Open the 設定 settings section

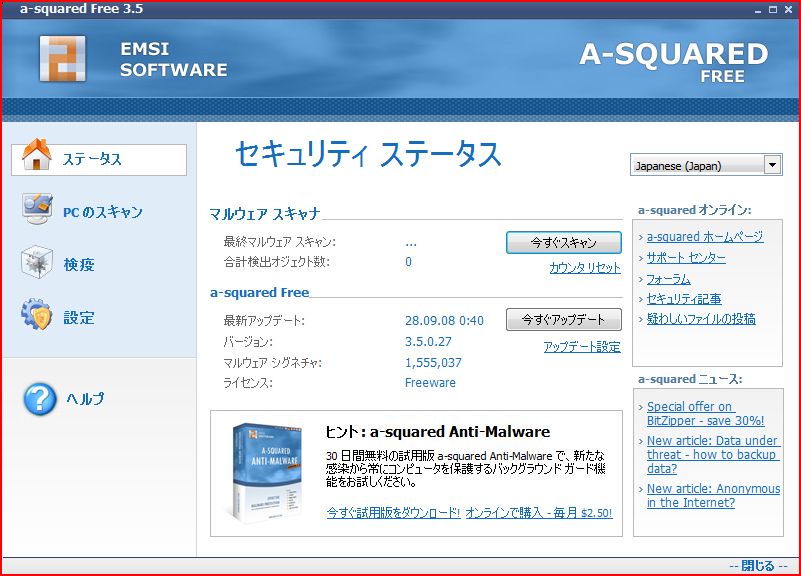click(79, 318)
